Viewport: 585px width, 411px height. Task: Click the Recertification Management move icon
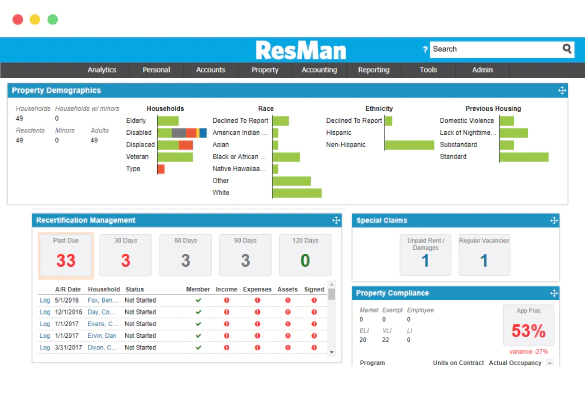pos(336,220)
